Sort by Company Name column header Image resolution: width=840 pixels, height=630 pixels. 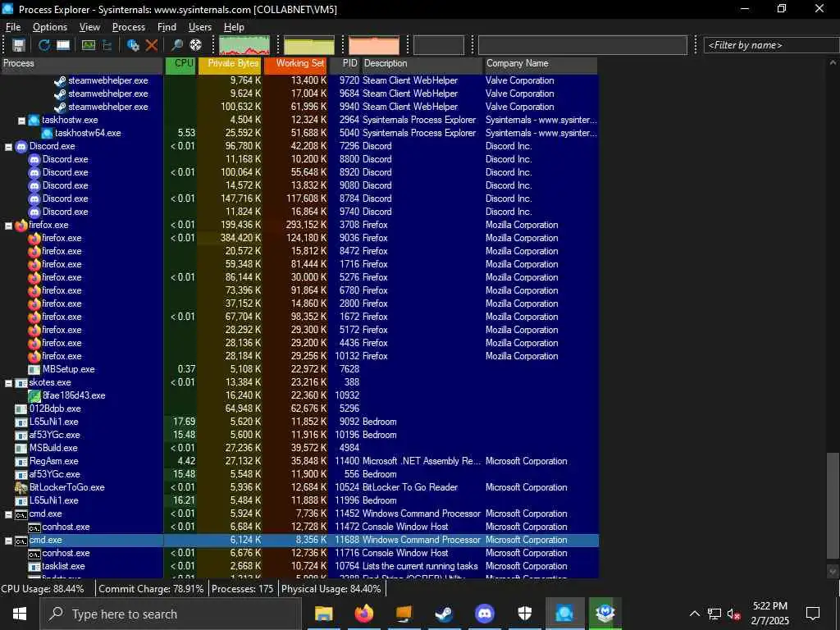click(x=540, y=64)
